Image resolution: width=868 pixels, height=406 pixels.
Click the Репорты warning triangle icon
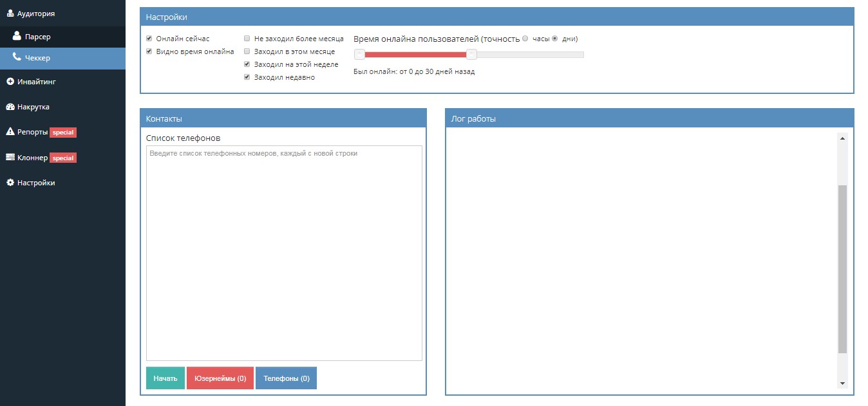(10, 132)
